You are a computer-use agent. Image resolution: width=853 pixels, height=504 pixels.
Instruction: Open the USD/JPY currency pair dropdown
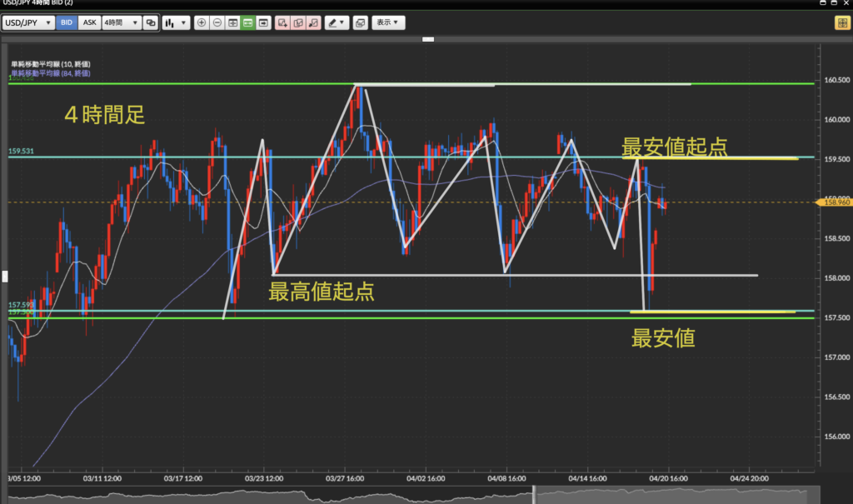(28, 22)
